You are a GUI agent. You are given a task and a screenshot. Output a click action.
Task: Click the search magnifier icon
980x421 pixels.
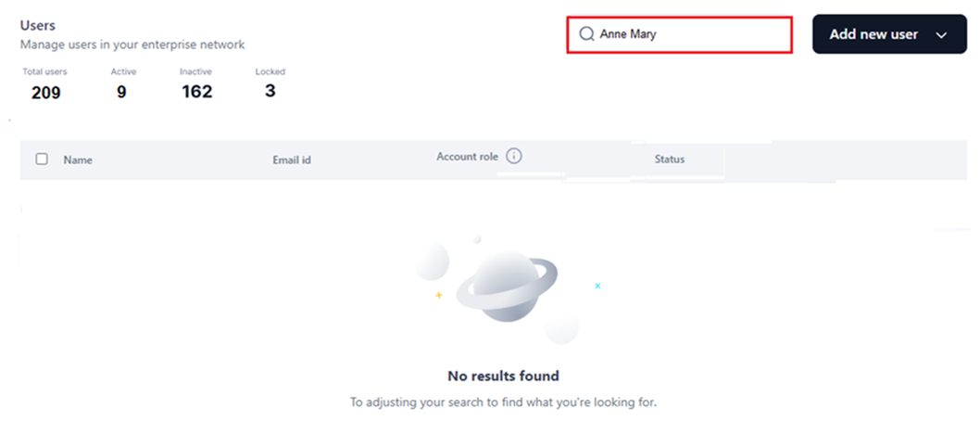click(586, 34)
